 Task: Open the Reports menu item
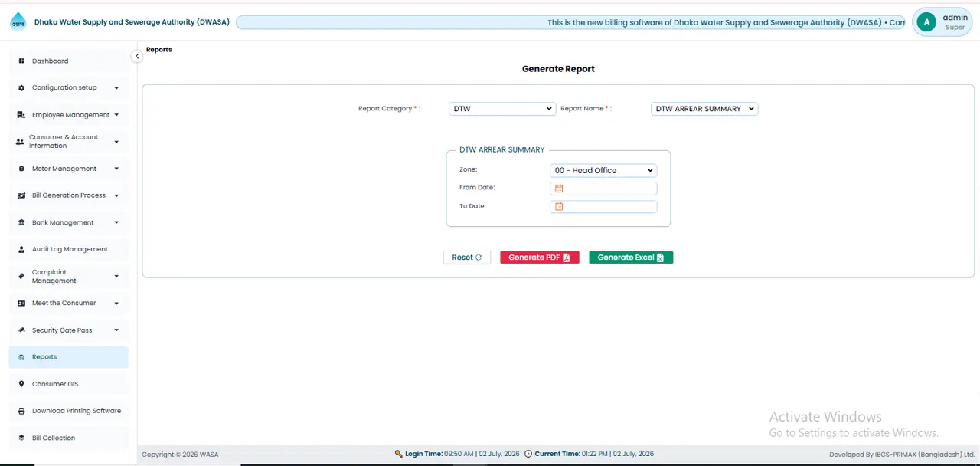69,357
